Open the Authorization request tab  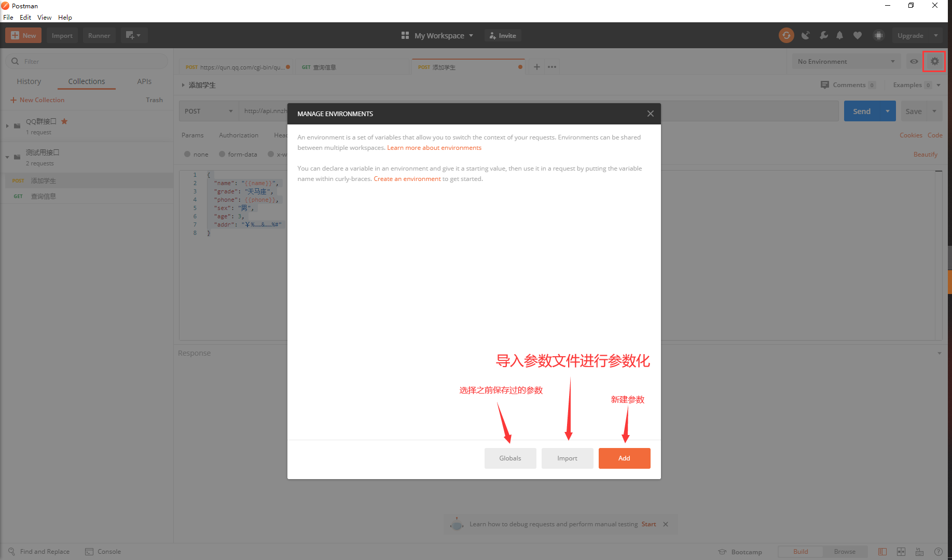pos(239,135)
